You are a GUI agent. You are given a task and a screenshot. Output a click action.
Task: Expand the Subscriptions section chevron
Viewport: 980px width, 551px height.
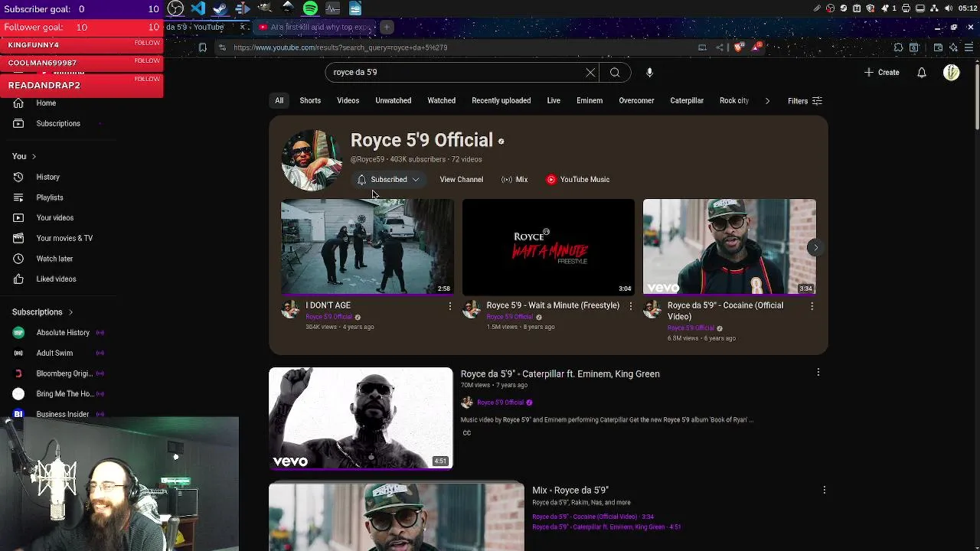70,312
